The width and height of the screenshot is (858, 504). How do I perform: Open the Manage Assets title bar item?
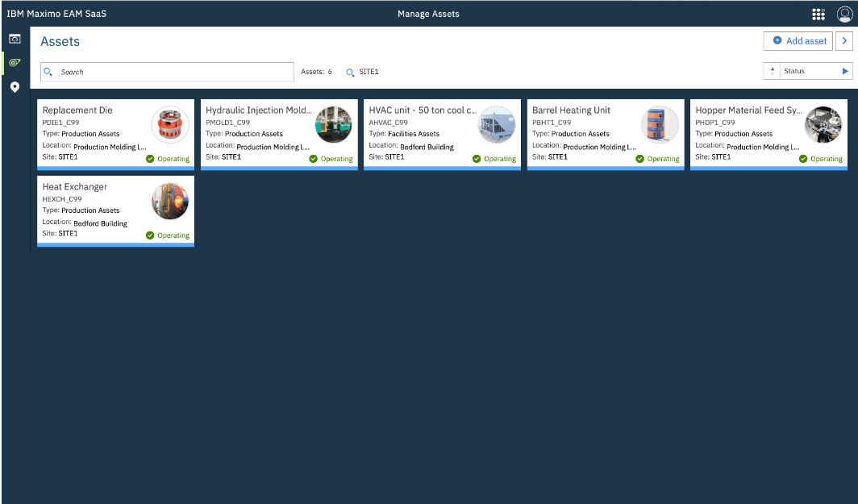pos(428,14)
